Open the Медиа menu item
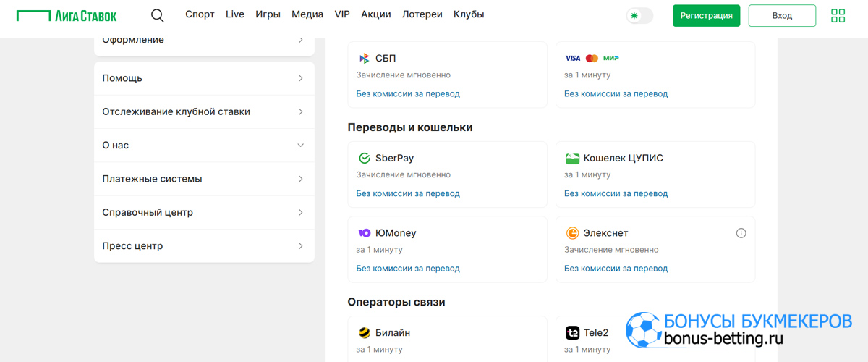Screen dimensions: 868x362 (307, 14)
